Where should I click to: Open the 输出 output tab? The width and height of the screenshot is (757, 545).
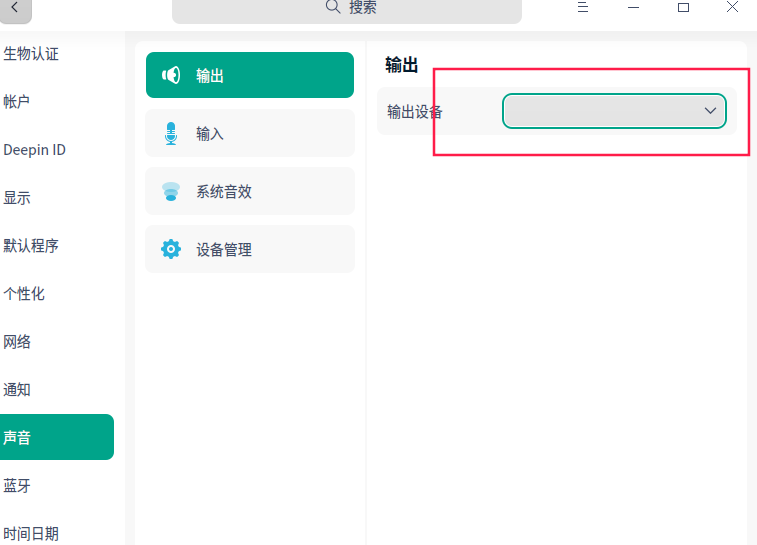[250, 75]
